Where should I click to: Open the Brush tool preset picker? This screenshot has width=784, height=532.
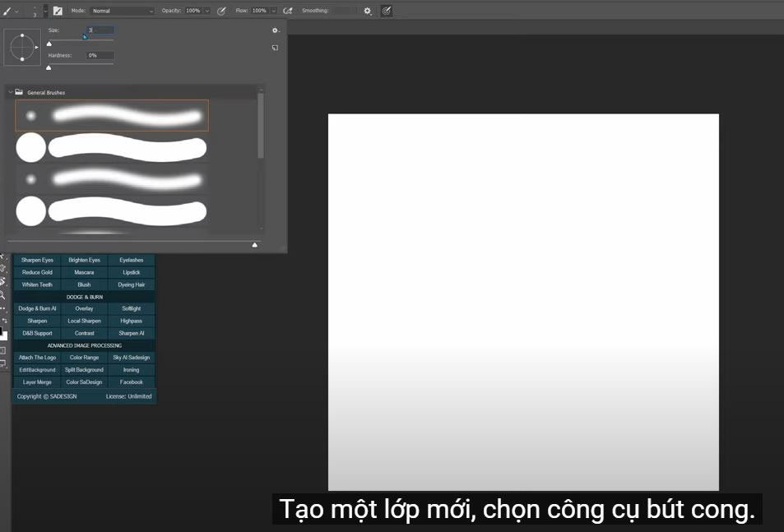click(x=11, y=11)
